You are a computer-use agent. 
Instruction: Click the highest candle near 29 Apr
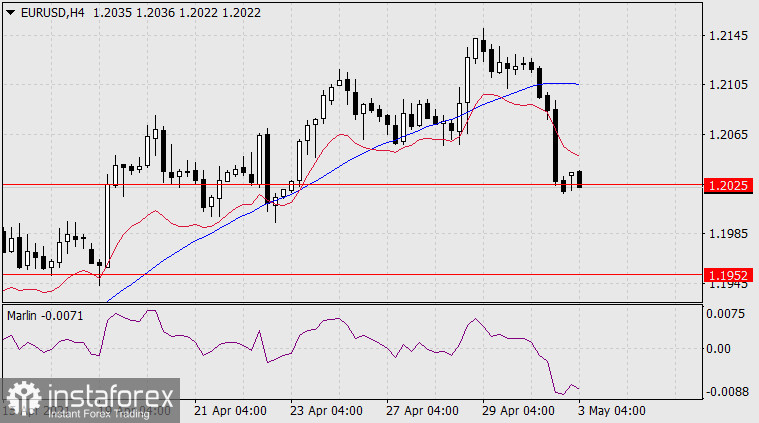pos(483,45)
